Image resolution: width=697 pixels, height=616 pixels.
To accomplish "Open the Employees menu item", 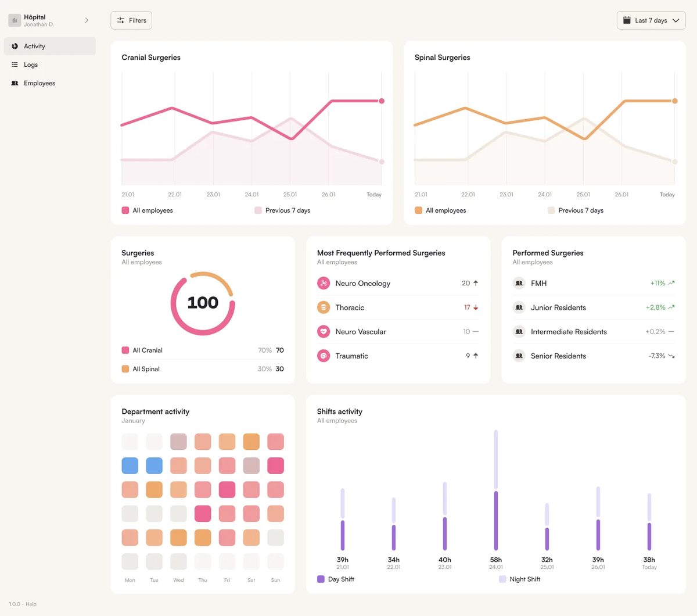I will click(50, 83).
